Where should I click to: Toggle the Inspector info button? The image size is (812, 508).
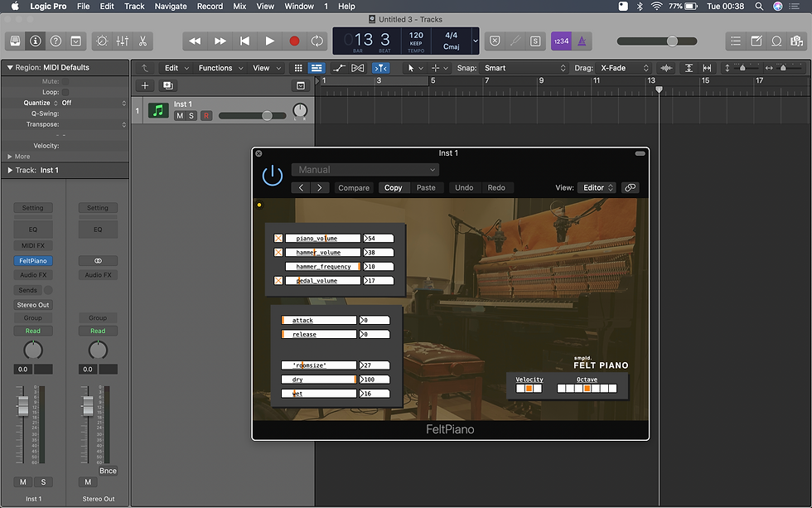(35, 41)
